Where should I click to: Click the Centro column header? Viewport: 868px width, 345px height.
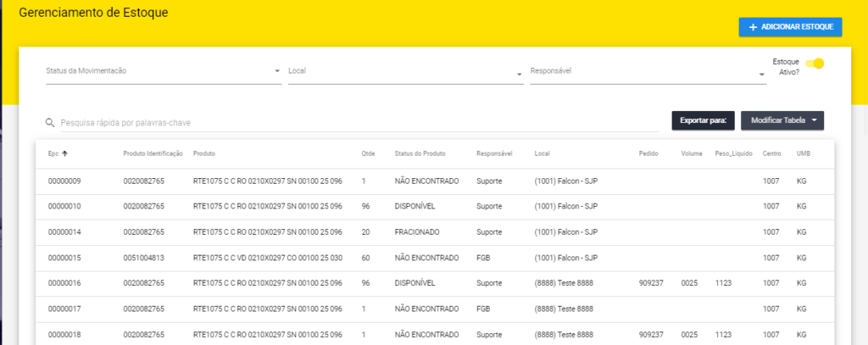pos(771,153)
